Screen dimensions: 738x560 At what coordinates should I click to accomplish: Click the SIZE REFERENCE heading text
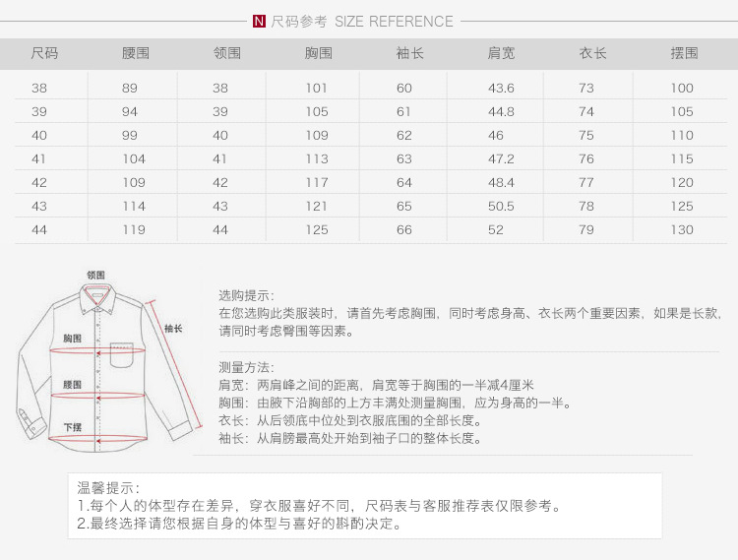click(394, 22)
